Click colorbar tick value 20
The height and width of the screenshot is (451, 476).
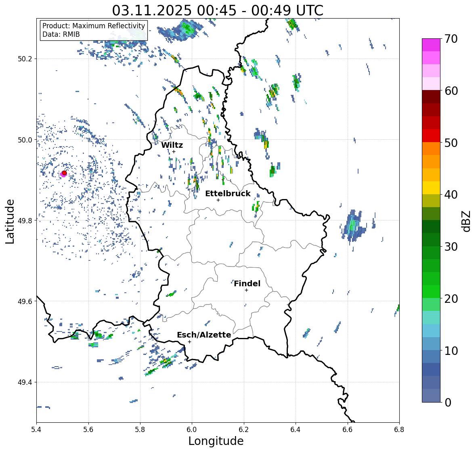coord(451,299)
